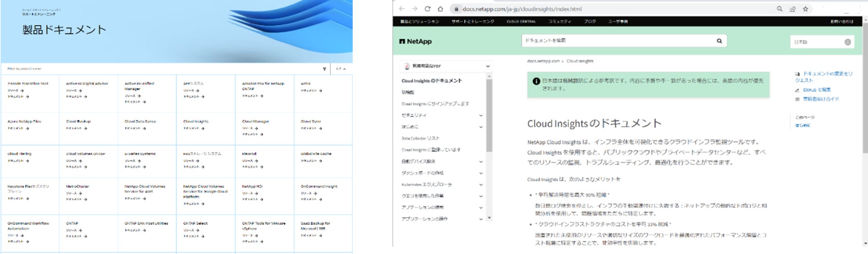The image size is (868, 254).
Task: Open the コミュニティ top menu
Action: (560, 21)
